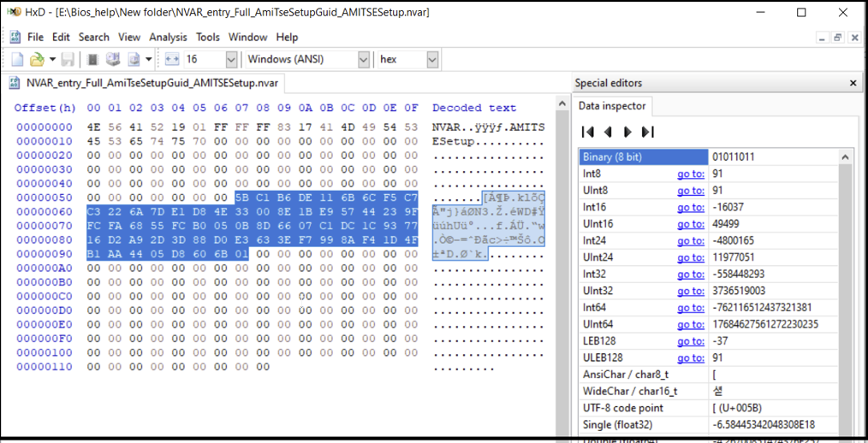The image size is (868, 443).
Task: Select the Data inspector tab
Action: (612, 106)
